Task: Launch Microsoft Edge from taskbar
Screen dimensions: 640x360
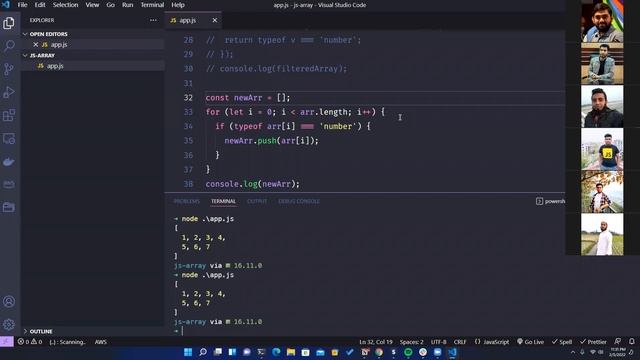Action: 276,352
